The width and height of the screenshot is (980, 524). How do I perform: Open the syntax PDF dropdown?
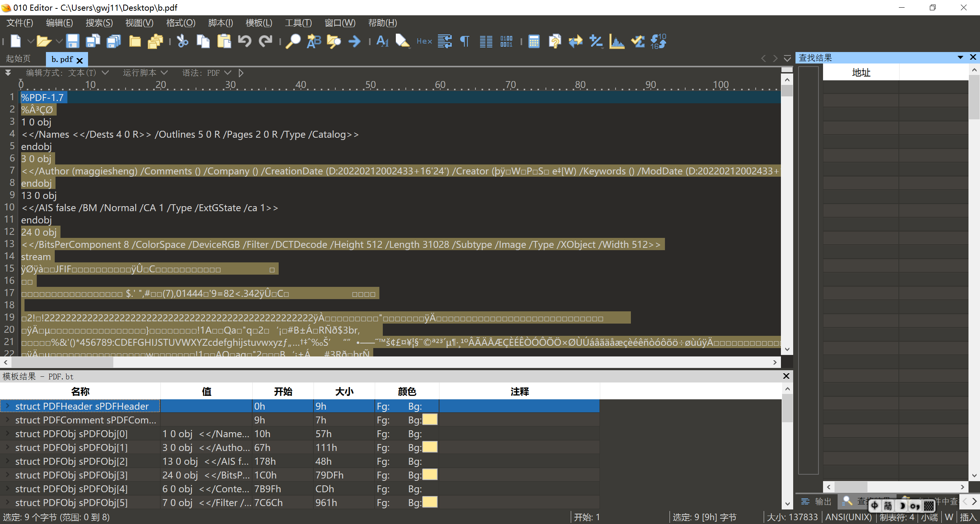click(227, 73)
